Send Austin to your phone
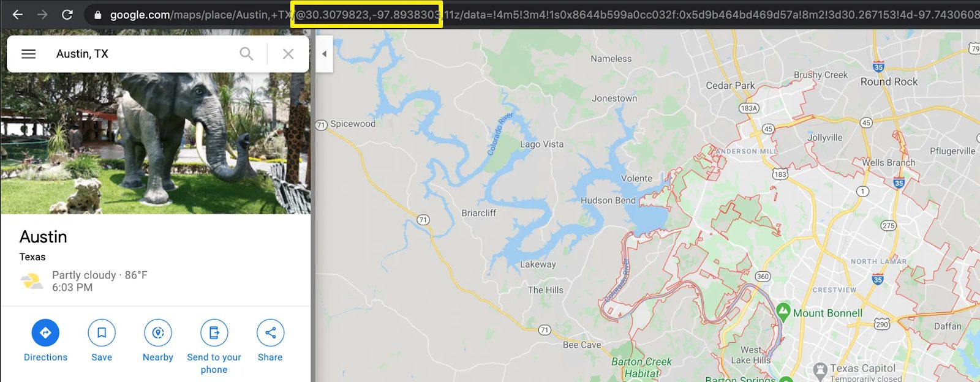This screenshot has height=382, width=980. [214, 347]
